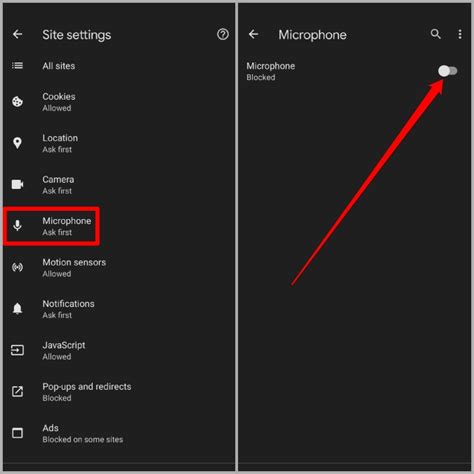Open Pop-ups and redirects setting
This screenshot has height=474, width=474.
119,392
